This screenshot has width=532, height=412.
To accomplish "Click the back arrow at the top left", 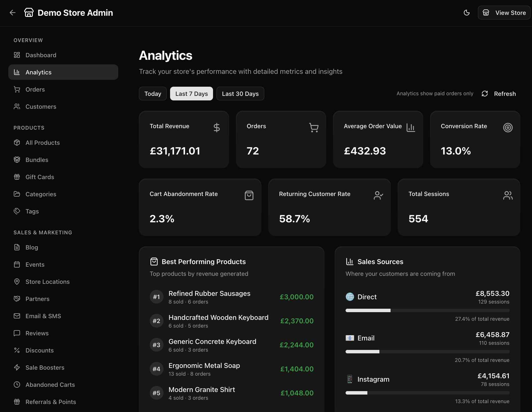I will [x=12, y=13].
